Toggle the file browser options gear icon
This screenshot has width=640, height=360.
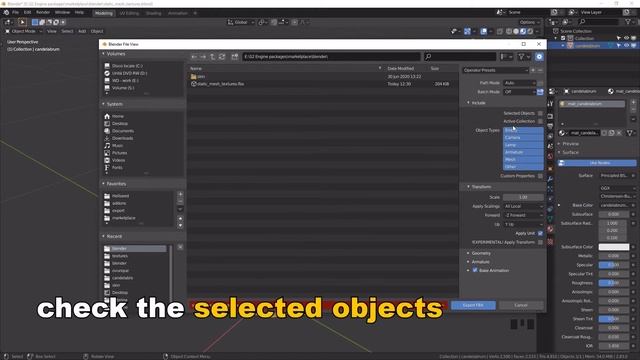(539, 57)
